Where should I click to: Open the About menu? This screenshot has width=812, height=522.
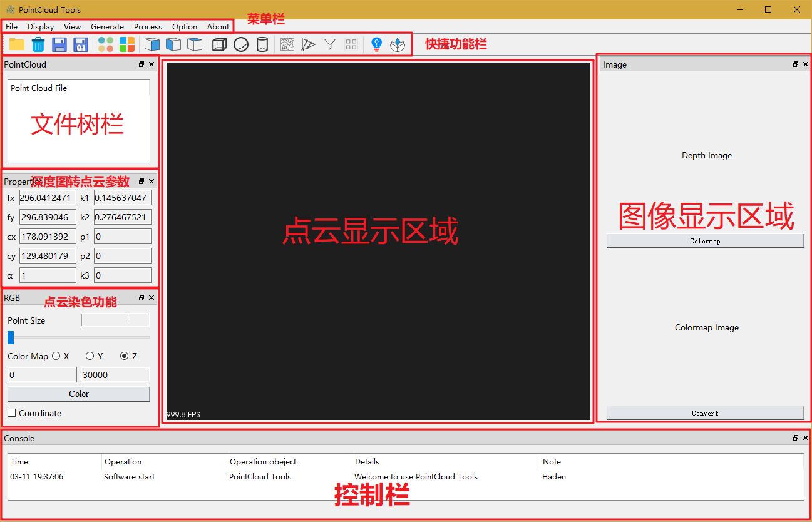[x=218, y=27]
